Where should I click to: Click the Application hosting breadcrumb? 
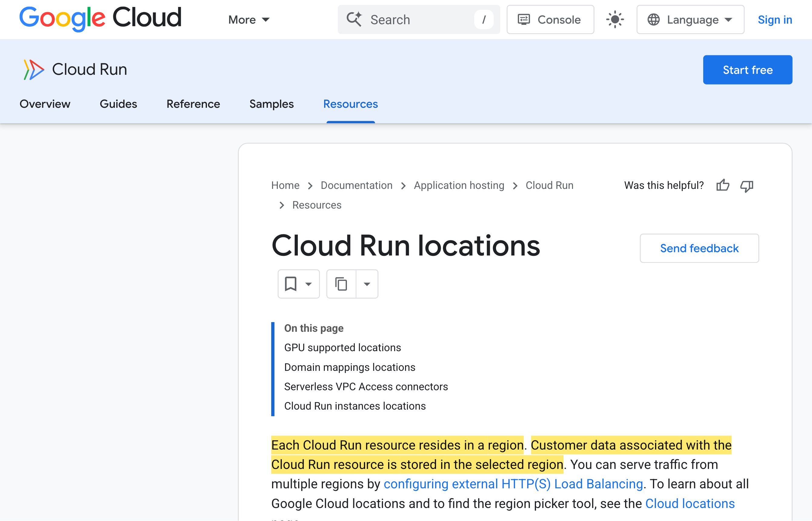(459, 185)
